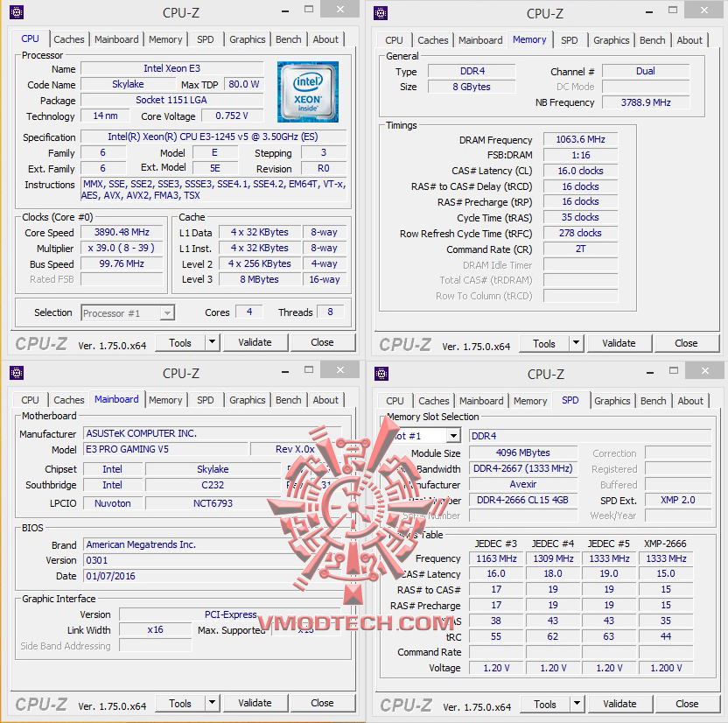Image resolution: width=728 pixels, height=723 pixels.
Task: Open About tab in Memory window
Action: (689, 40)
